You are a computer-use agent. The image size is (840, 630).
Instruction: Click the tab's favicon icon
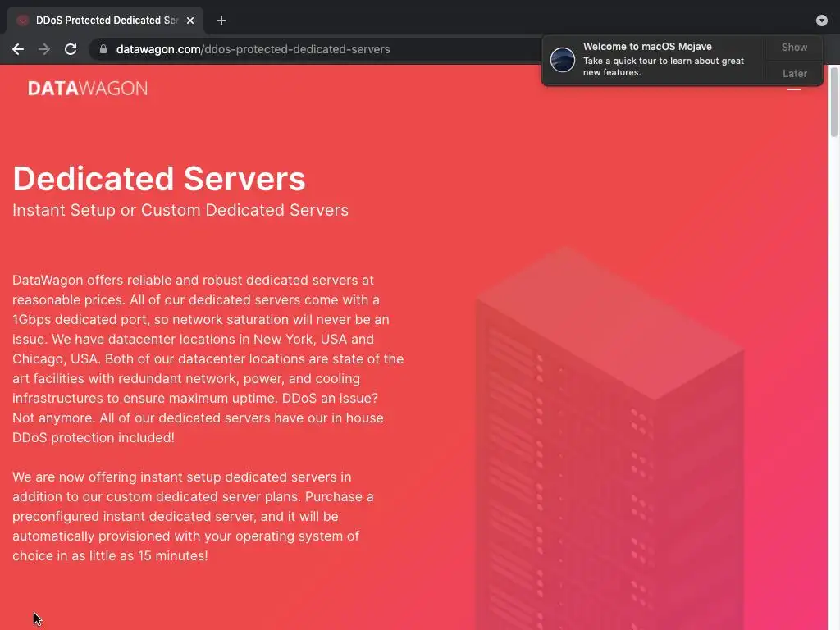pyautogui.click(x=22, y=21)
